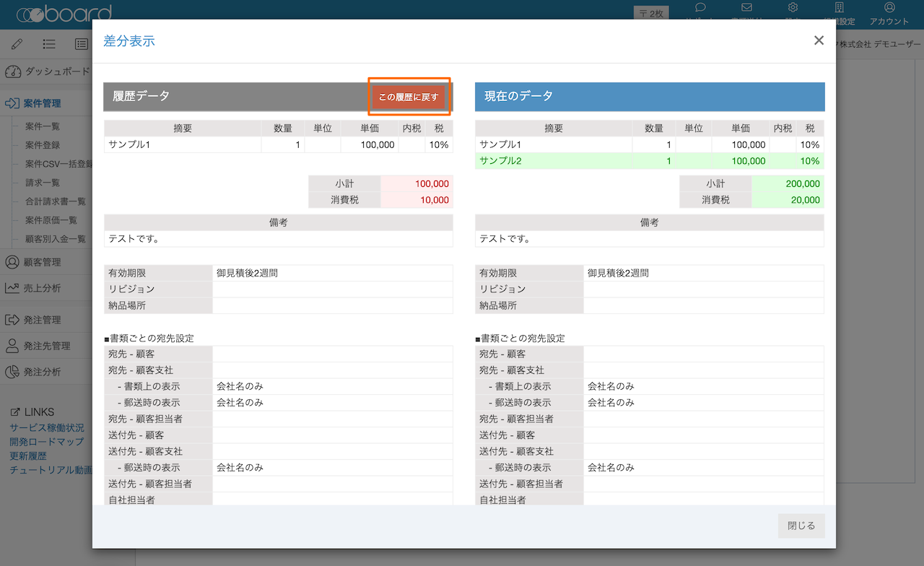Click テストです。 in the current data 備考
Screen dimensions: 924x566
[x=505, y=238]
